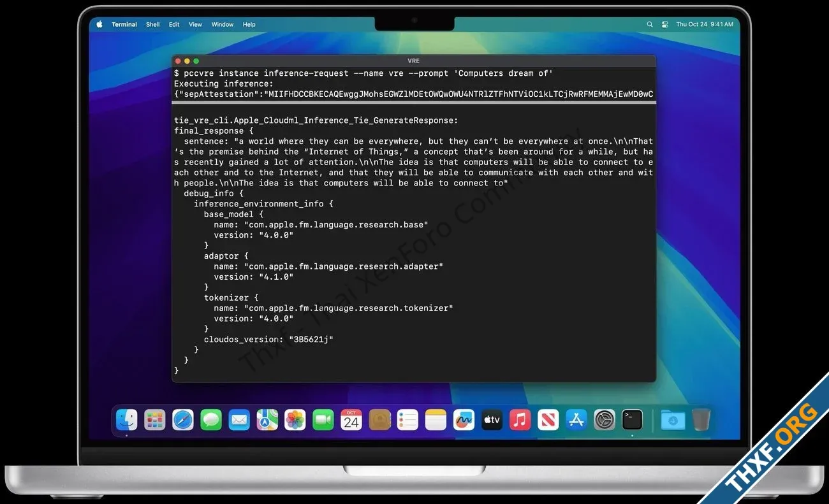Open Terminal from the Dock
The width and height of the screenshot is (829, 504).
point(632,420)
